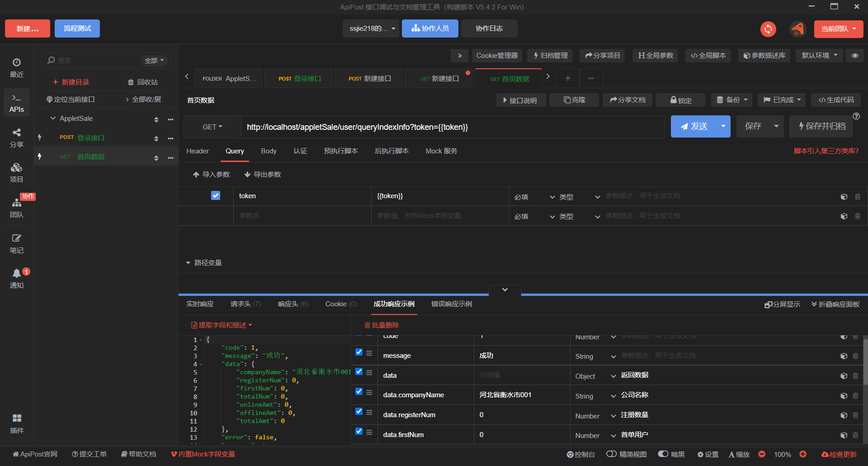Uncheck the data.firstNum checkbox
Viewport: 868px width, 466px height.
[359, 432]
